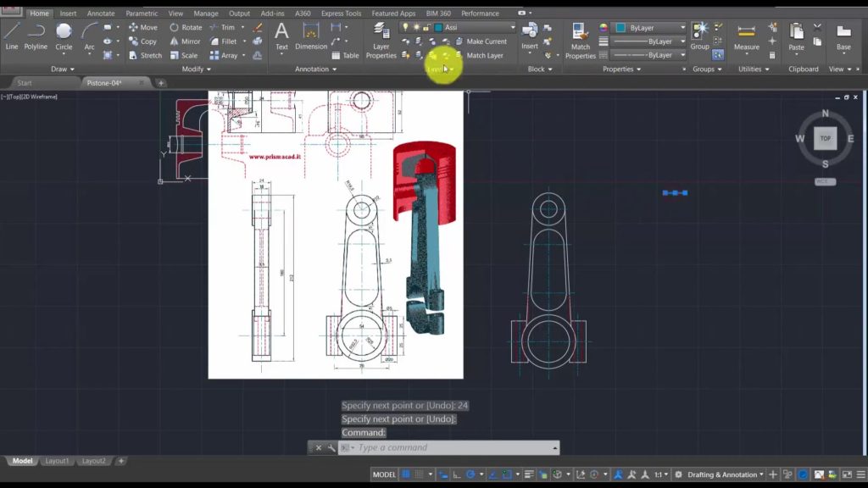Switch to the Start file tab

pos(25,83)
